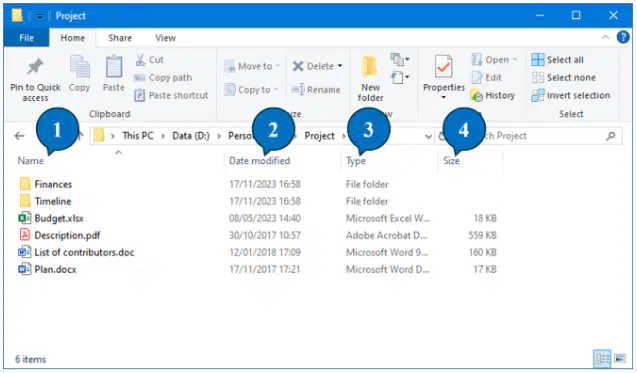The image size is (637, 373).
Task: Sort by Date modified column header
Action: click(260, 161)
